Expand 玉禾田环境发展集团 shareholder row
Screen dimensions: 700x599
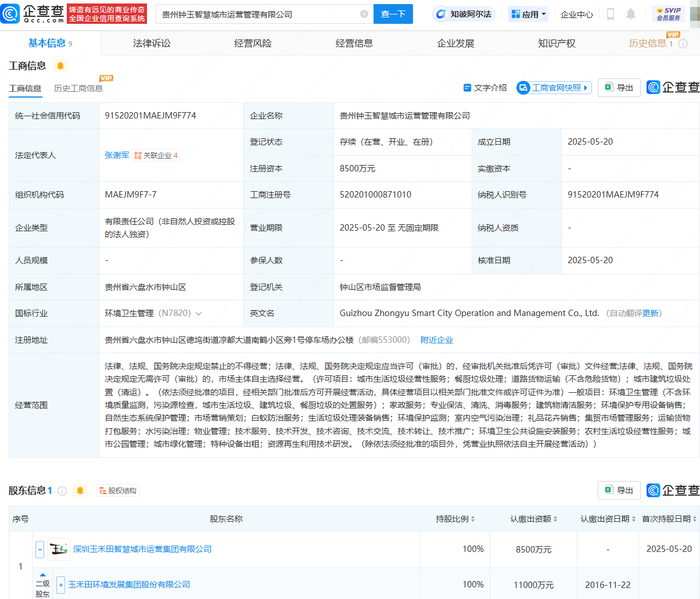click(60, 584)
